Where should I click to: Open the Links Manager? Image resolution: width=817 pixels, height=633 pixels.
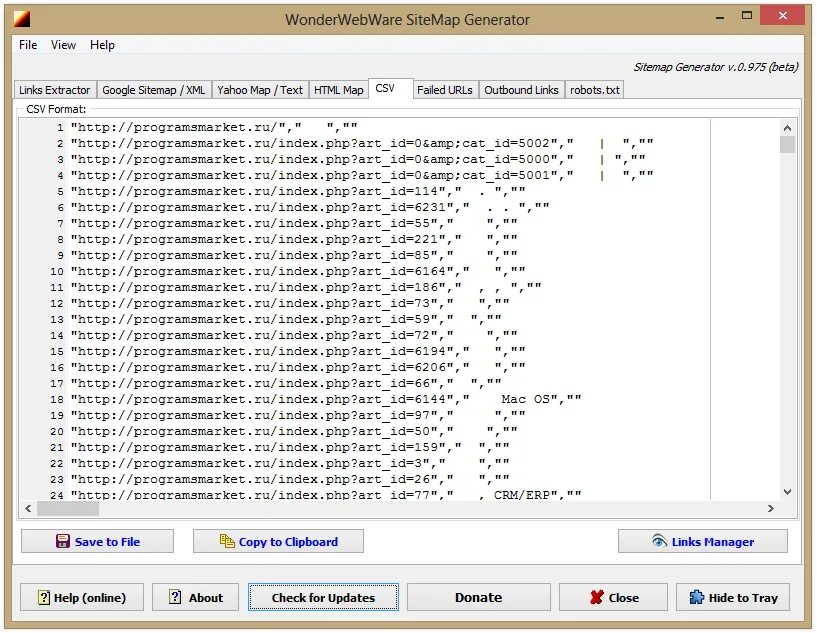tap(703, 541)
